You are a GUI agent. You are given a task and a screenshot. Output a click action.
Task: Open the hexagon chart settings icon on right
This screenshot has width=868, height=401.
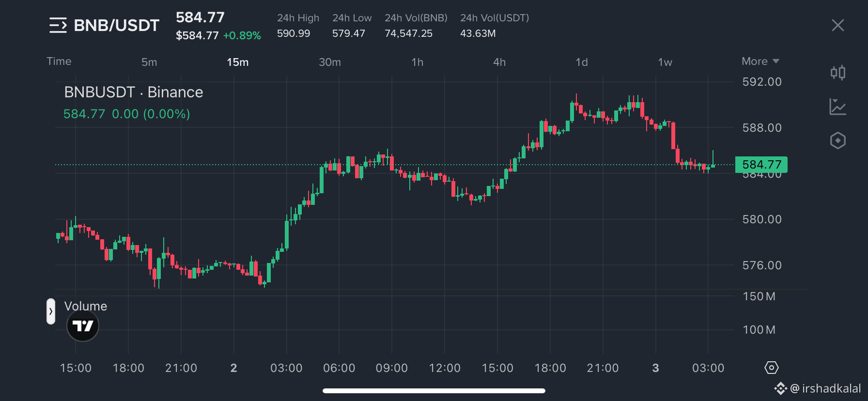[837, 140]
